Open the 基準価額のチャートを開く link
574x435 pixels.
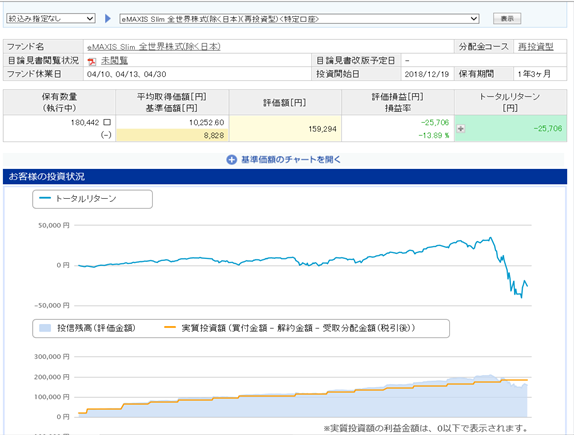(x=291, y=160)
